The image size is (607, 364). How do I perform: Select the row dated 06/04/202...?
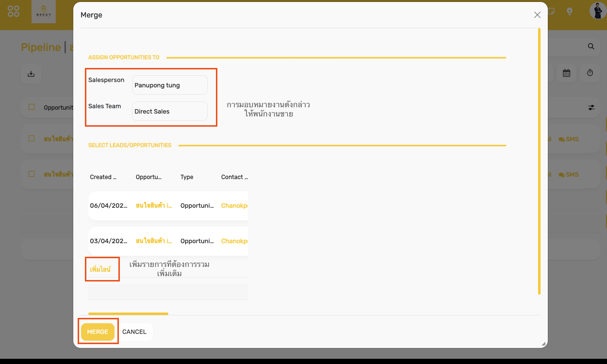[x=168, y=206]
